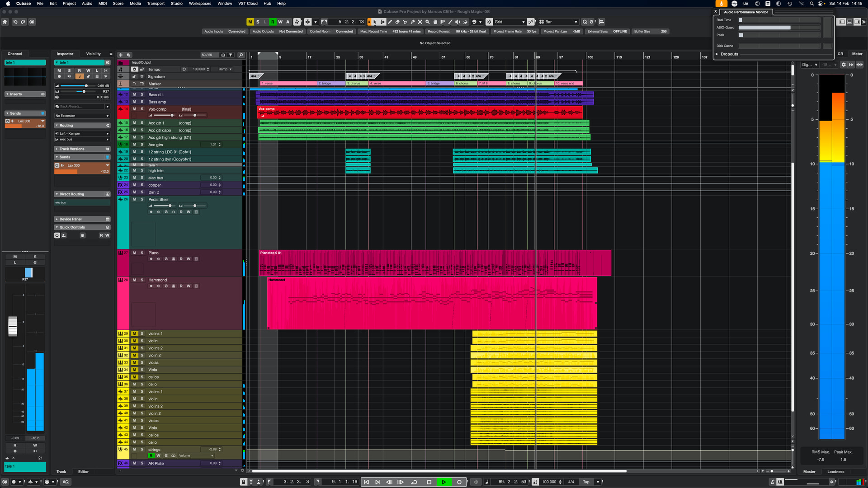Select the Zoom magnifier tool
868x488 pixels.
[427, 22]
